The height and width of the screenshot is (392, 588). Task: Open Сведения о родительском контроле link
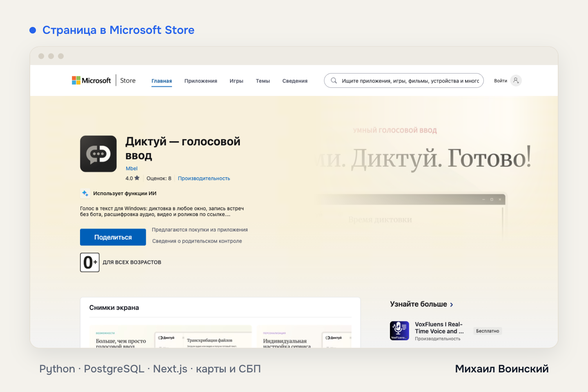(197, 241)
